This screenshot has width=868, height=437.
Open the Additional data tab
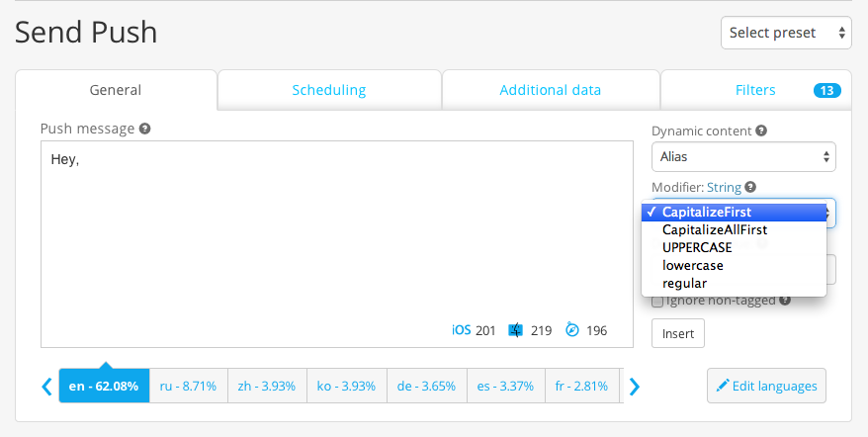(551, 90)
